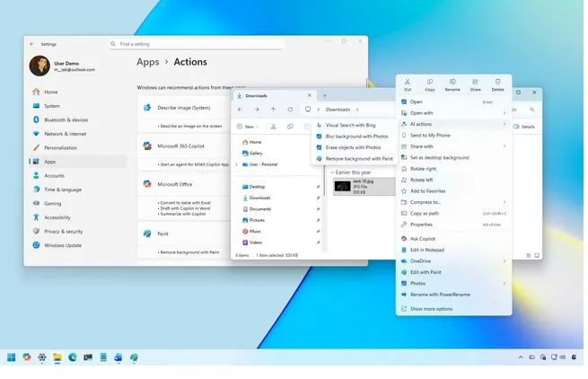Choose Add to Favorites
This screenshot has height=379, width=588.
(x=453, y=191)
